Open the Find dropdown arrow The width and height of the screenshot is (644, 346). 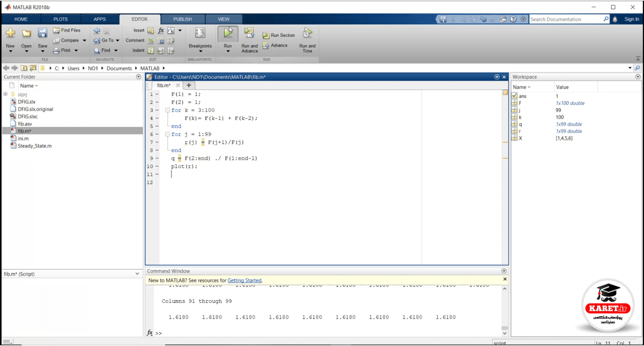pos(116,50)
